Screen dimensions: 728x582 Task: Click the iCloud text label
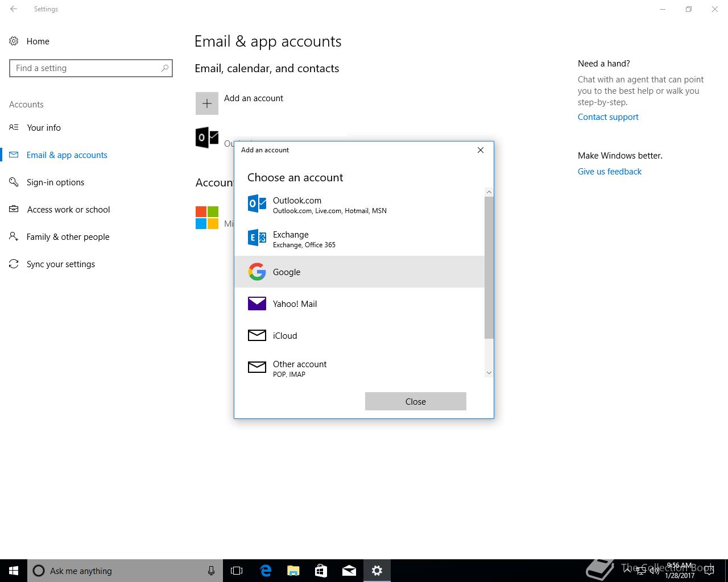click(x=285, y=336)
